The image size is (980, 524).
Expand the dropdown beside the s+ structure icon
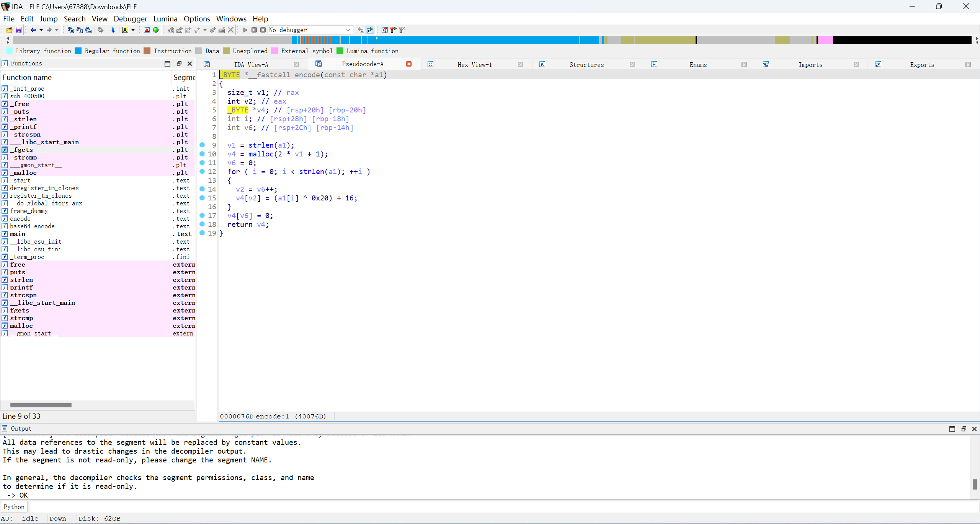pyautogui.click(x=205, y=30)
